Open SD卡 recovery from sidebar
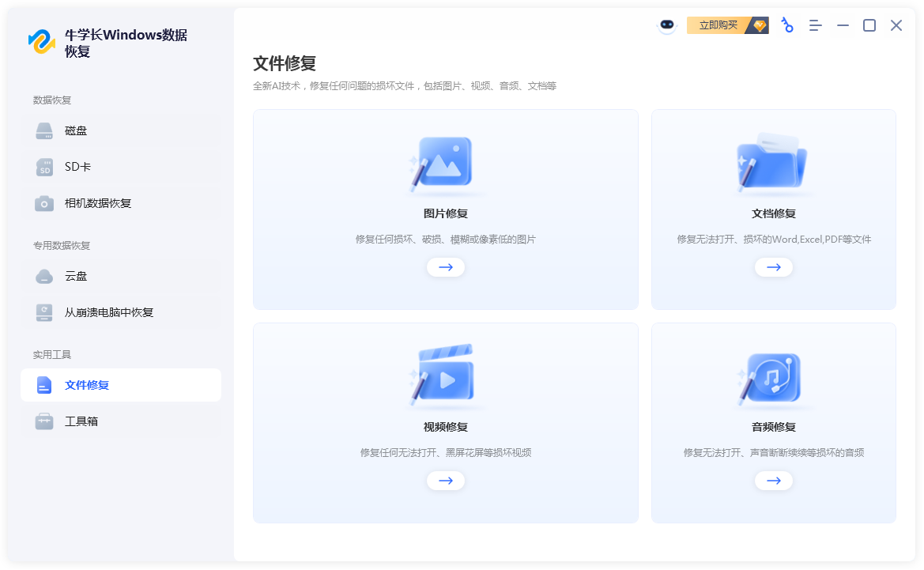This screenshot has width=924, height=570. 77,167
